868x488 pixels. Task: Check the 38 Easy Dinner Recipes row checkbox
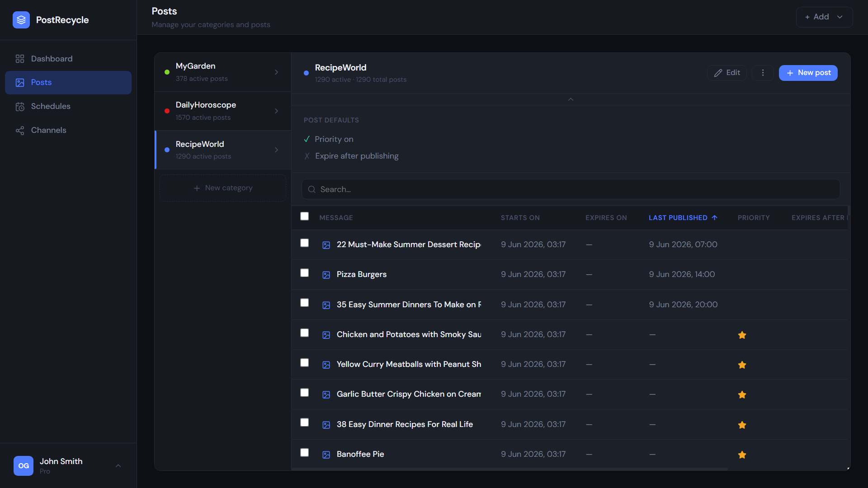[x=305, y=422]
